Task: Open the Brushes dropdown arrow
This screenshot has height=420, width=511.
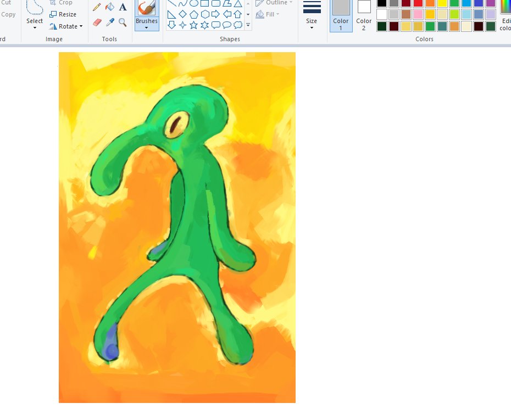Action: pos(147,27)
